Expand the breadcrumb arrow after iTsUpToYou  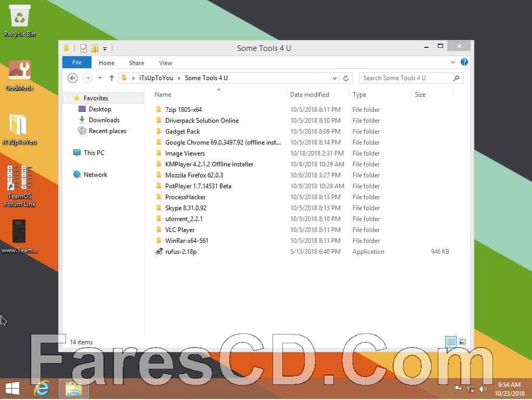click(179, 78)
